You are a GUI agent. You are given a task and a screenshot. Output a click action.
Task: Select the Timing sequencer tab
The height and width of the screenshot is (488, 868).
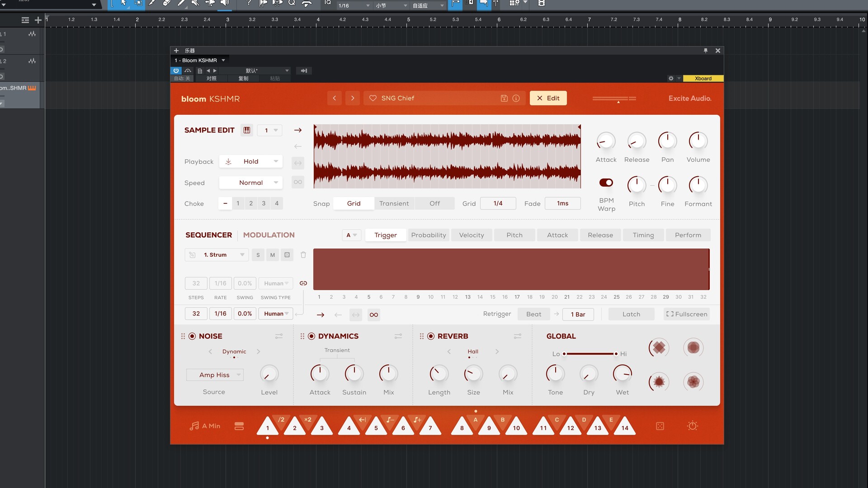point(643,235)
